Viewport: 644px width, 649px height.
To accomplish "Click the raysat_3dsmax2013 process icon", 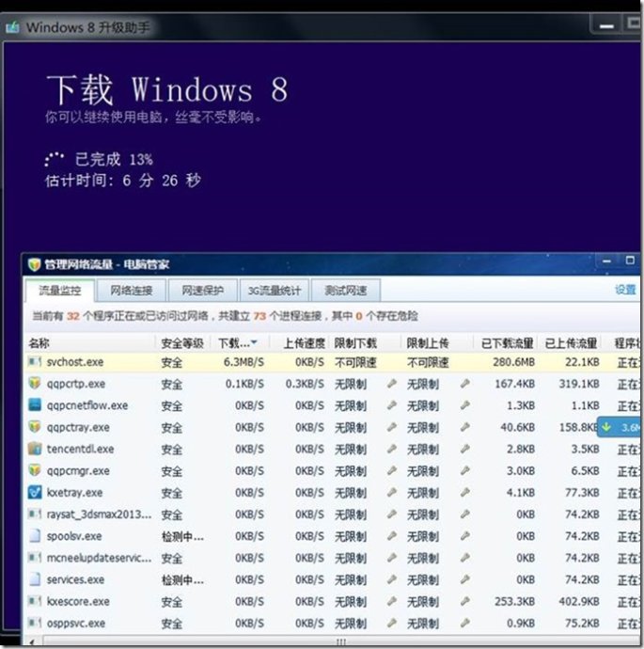I will click(x=35, y=514).
